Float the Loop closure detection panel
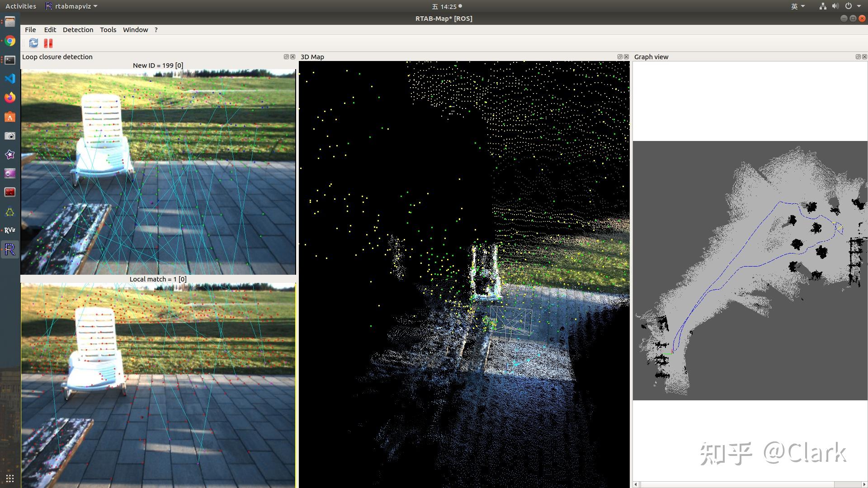 point(286,57)
